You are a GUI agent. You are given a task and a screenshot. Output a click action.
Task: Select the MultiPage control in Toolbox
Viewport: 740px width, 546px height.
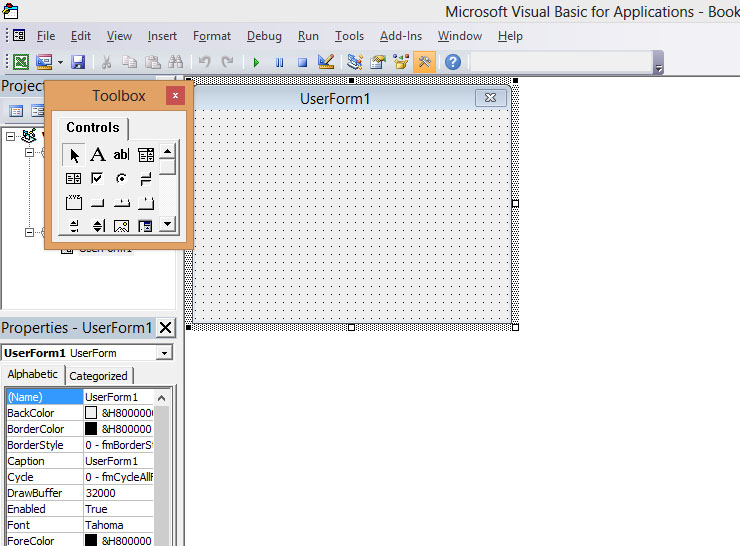pyautogui.click(x=146, y=203)
